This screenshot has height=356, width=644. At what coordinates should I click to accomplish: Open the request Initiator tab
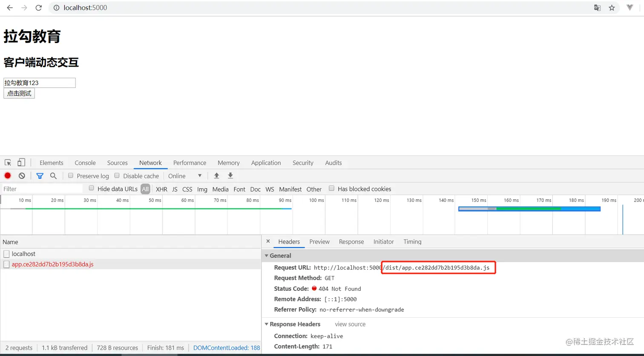[384, 241]
